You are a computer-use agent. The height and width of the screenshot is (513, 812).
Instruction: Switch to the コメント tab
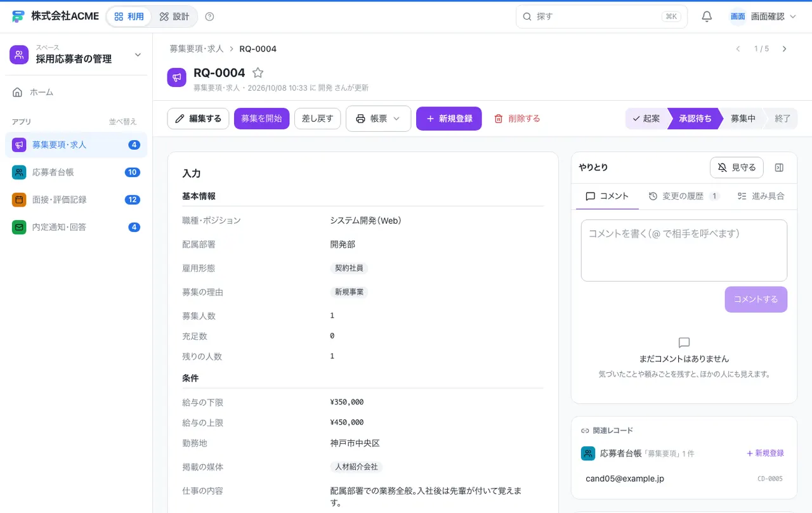click(x=607, y=196)
